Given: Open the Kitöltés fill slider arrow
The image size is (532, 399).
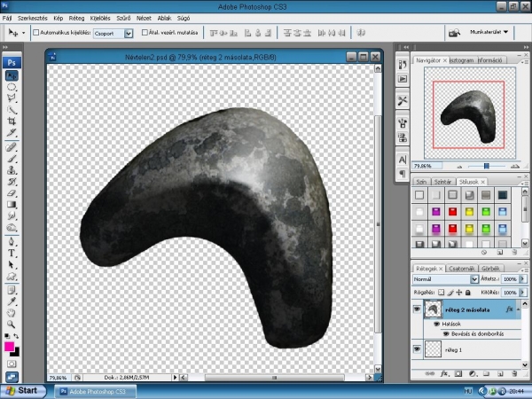Looking at the screenshot, I should (522, 292).
